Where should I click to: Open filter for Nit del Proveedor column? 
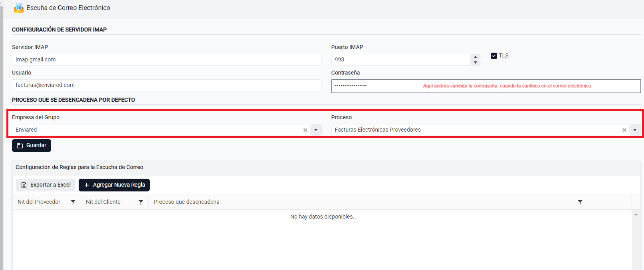(73, 202)
